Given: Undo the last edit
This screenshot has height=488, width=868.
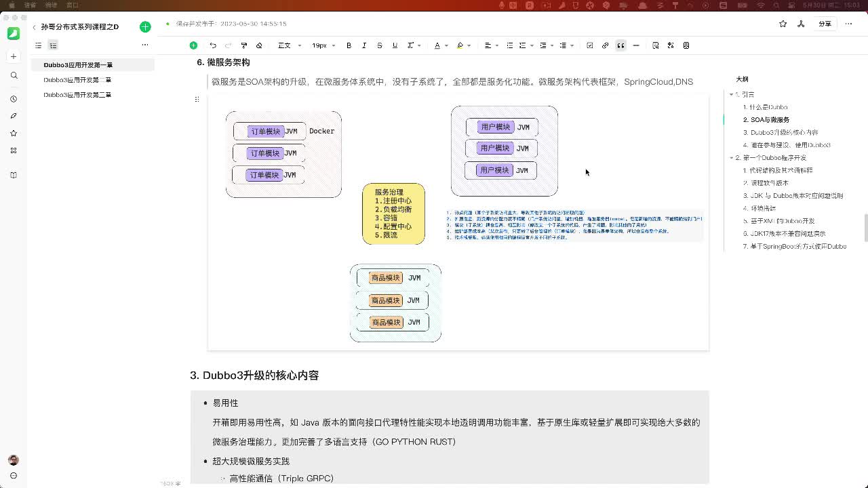Looking at the screenshot, I should pos(213,45).
